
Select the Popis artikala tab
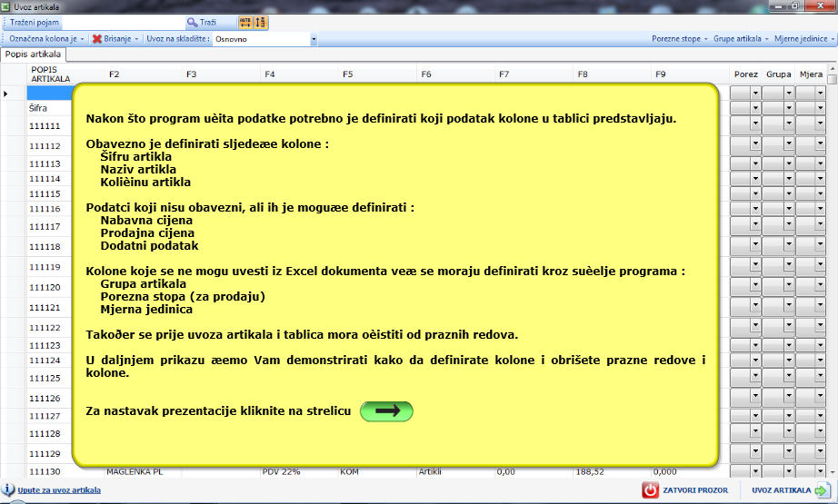(x=33, y=54)
